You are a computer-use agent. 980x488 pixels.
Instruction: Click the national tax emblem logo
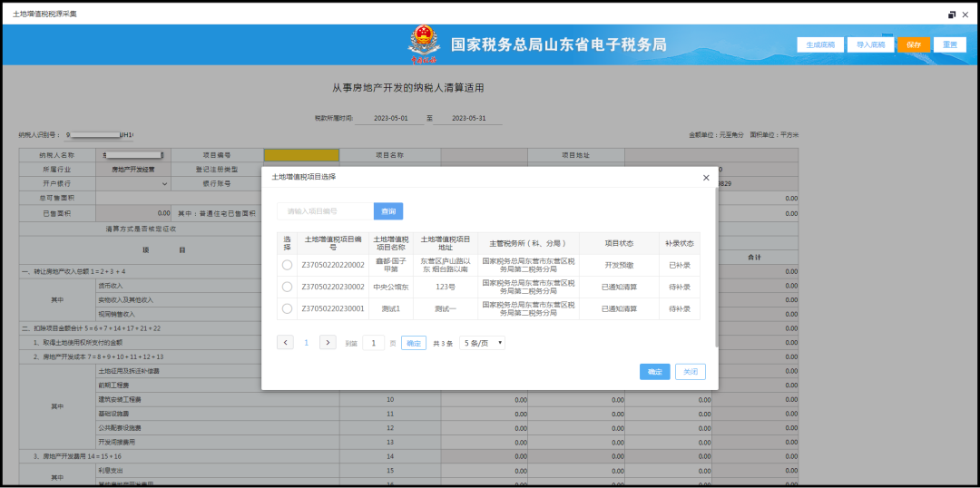point(424,45)
